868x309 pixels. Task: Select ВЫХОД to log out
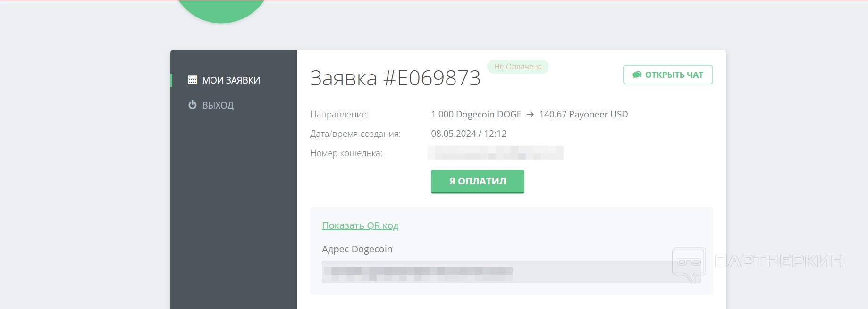point(218,105)
